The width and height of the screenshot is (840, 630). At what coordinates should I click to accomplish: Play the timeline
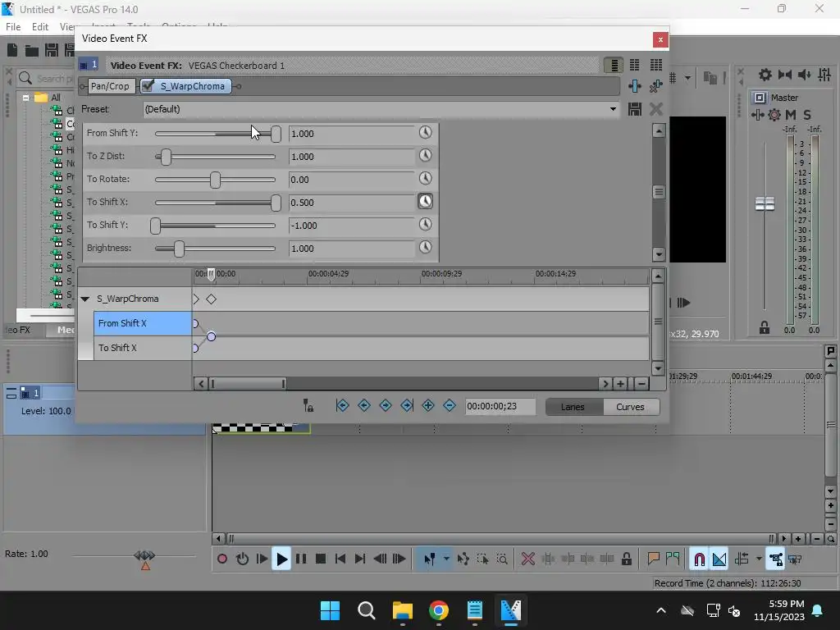click(x=281, y=559)
